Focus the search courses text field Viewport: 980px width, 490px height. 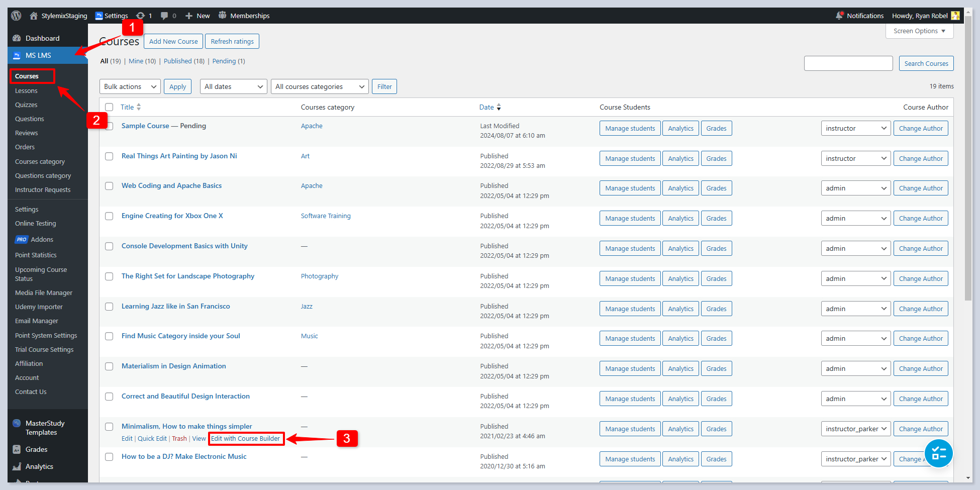tap(848, 63)
